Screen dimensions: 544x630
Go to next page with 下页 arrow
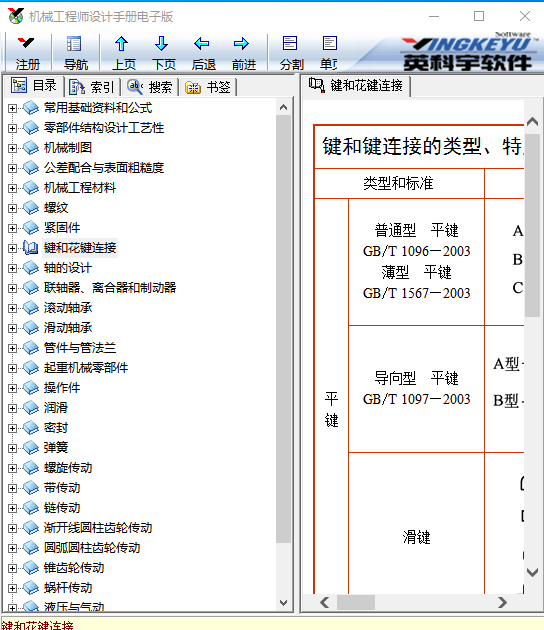click(163, 53)
